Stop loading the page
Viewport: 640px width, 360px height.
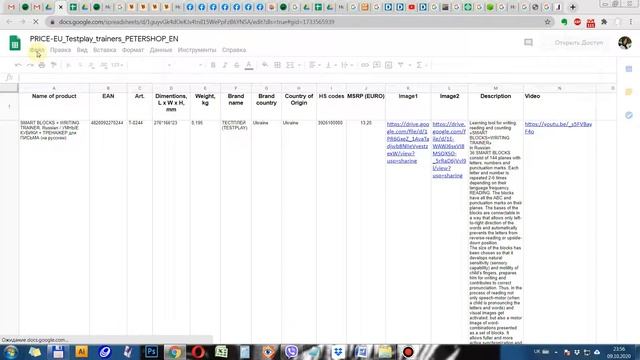coord(36,22)
